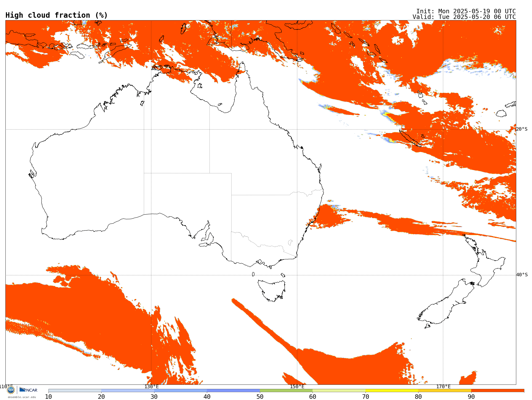Click the 30-40 blue colorbar segment
The width and height of the screenshot is (532, 400).
click(181, 391)
